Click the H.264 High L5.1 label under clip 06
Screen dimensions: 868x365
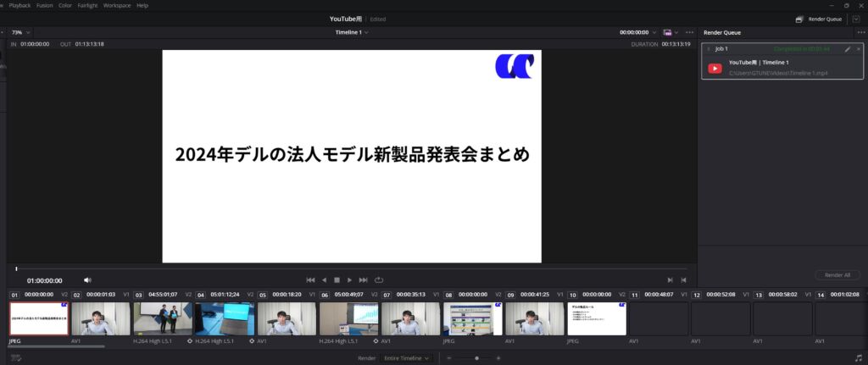pyautogui.click(x=339, y=341)
